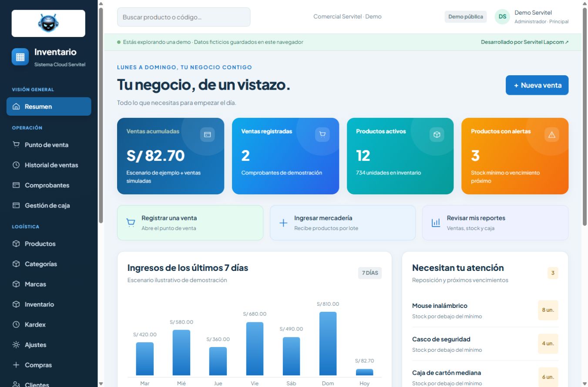This screenshot has height=387, width=588.
Task: Click the DS user avatar
Action: [x=502, y=17]
